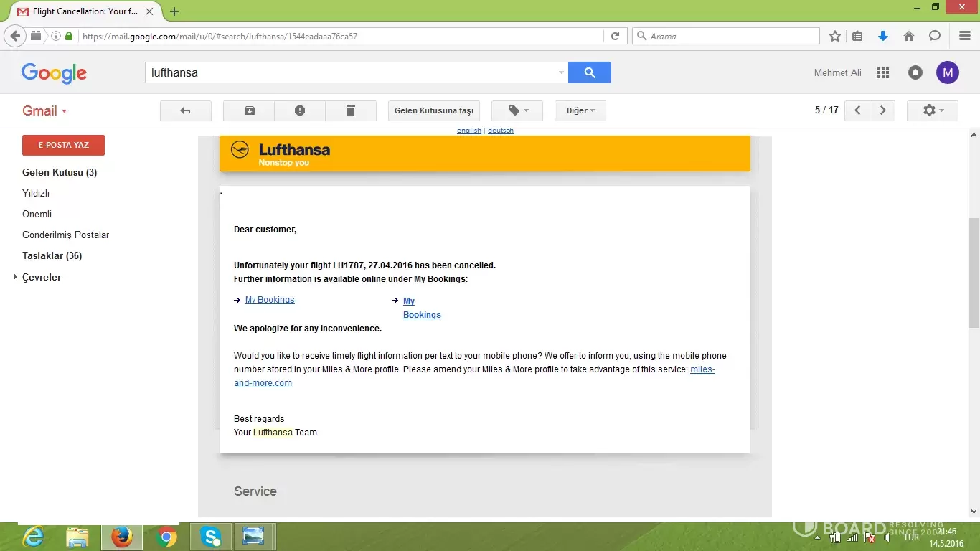Open the miles-and-more.com link

click(474, 376)
